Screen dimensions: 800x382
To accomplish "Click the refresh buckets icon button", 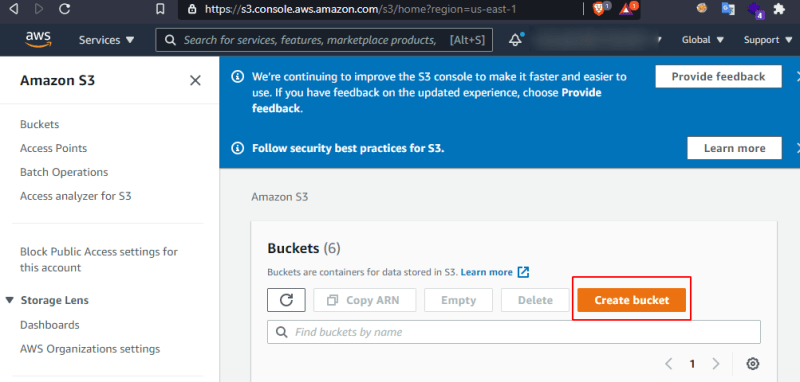I will [x=286, y=300].
